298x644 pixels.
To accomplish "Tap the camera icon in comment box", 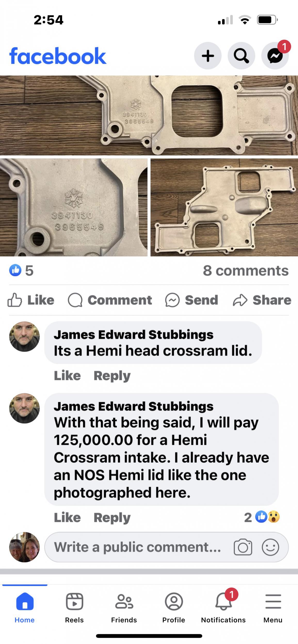I will tap(243, 547).
